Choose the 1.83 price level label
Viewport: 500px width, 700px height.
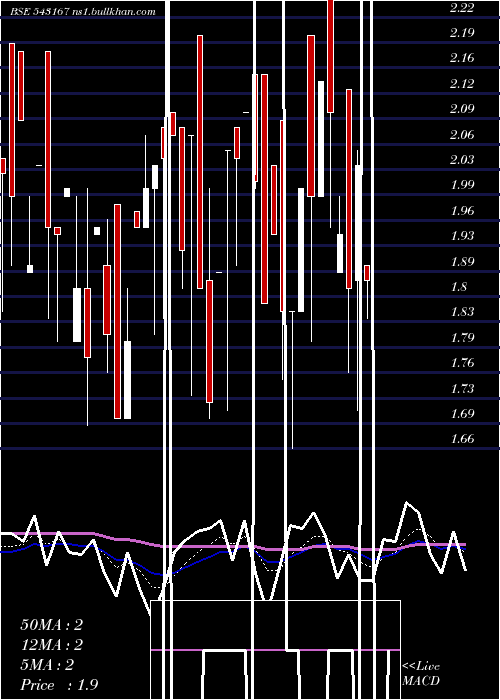(462, 312)
